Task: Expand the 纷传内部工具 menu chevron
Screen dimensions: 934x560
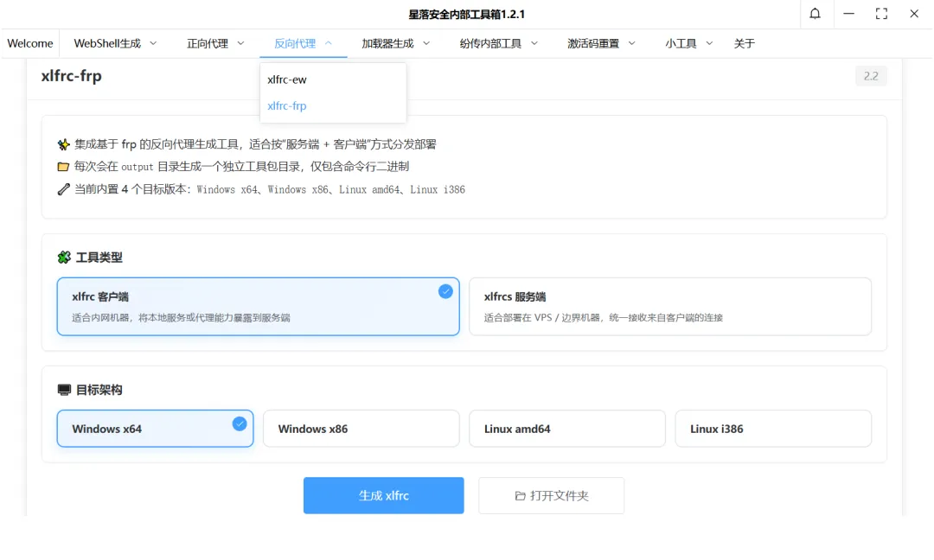Action: (x=534, y=43)
